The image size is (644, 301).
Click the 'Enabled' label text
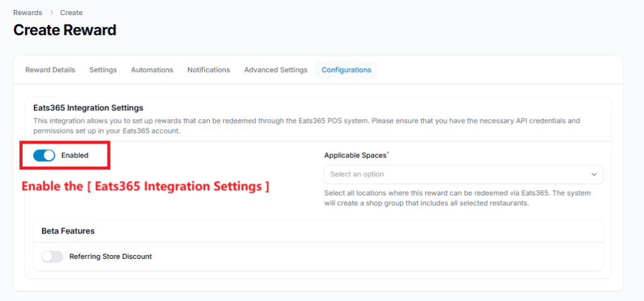tap(75, 156)
